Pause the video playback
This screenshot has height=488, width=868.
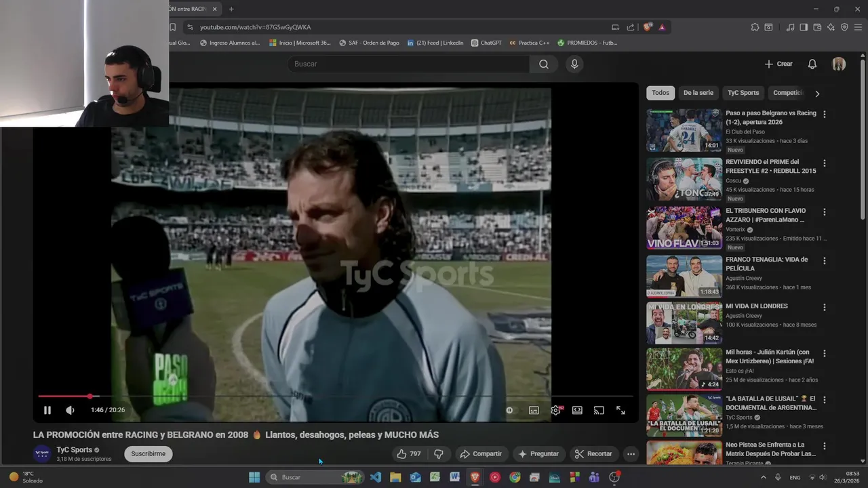[47, 410]
